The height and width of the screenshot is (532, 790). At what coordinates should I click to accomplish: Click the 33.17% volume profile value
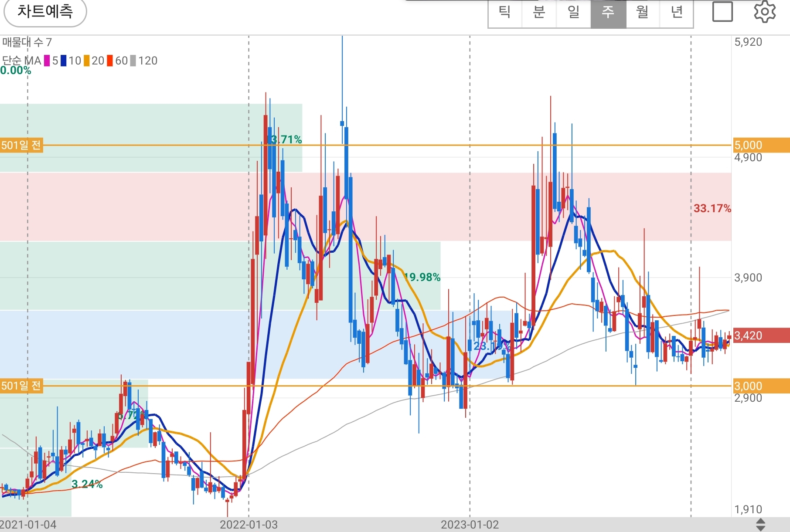[712, 209]
